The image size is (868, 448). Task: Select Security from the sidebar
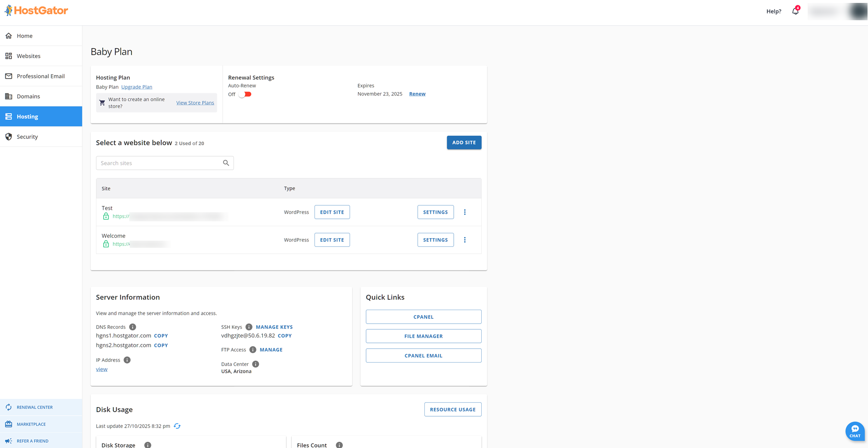(x=27, y=137)
